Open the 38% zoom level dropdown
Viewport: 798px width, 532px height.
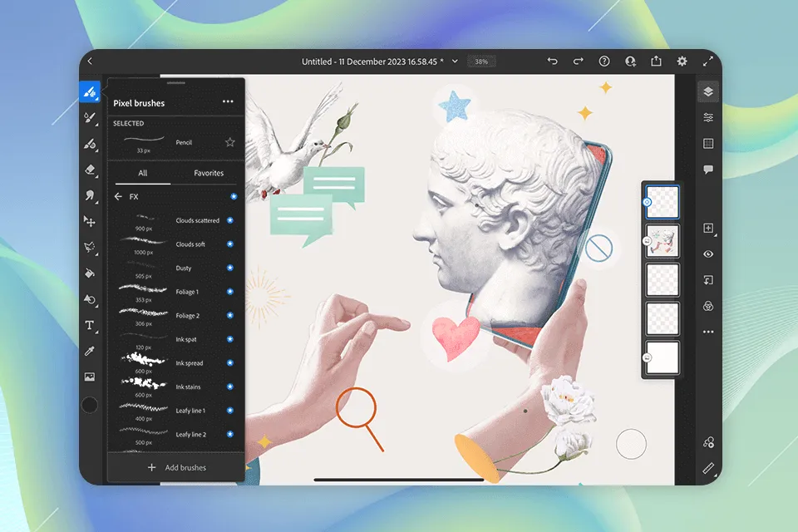click(x=480, y=62)
